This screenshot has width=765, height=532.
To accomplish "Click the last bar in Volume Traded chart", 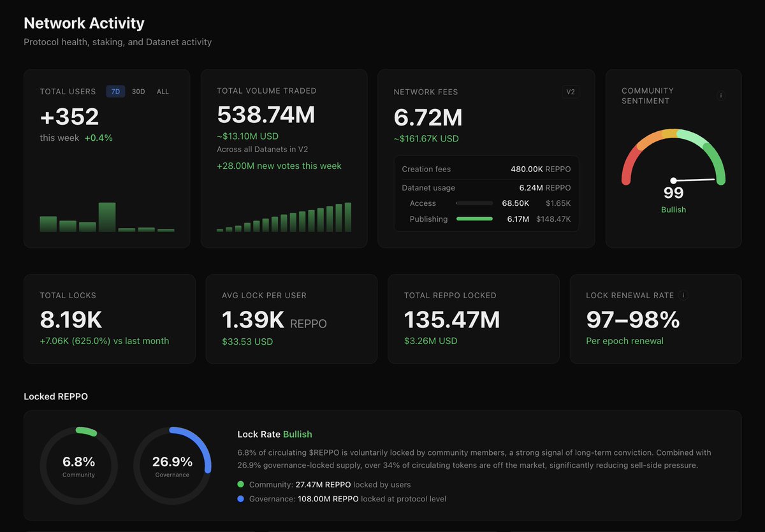I will 348,217.
